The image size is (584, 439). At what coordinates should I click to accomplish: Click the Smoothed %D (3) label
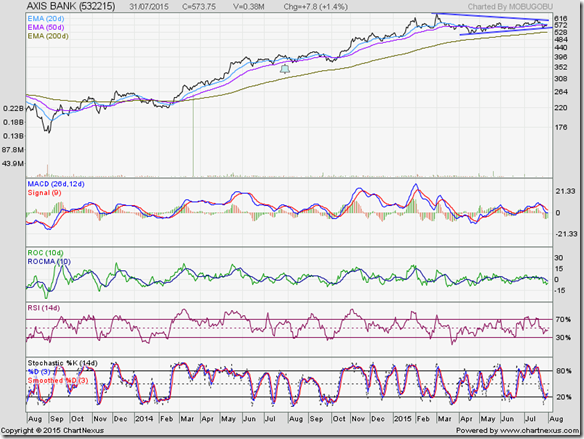[x=58, y=381]
